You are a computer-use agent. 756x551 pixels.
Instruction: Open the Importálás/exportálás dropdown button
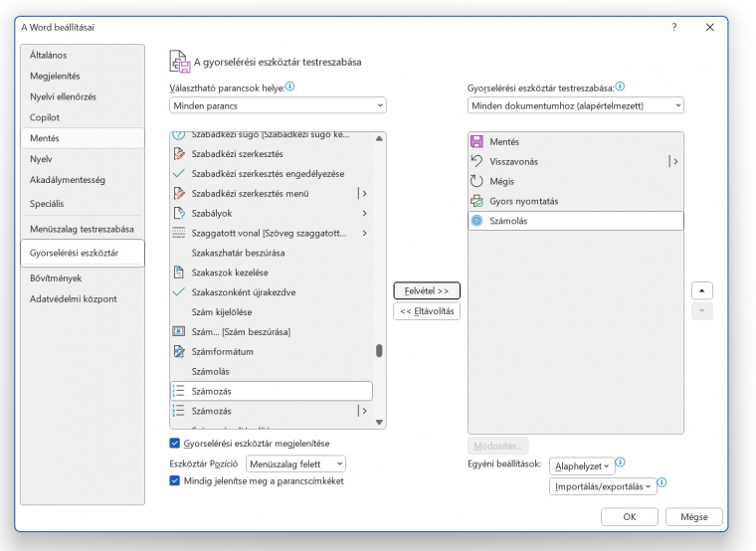pyautogui.click(x=603, y=486)
